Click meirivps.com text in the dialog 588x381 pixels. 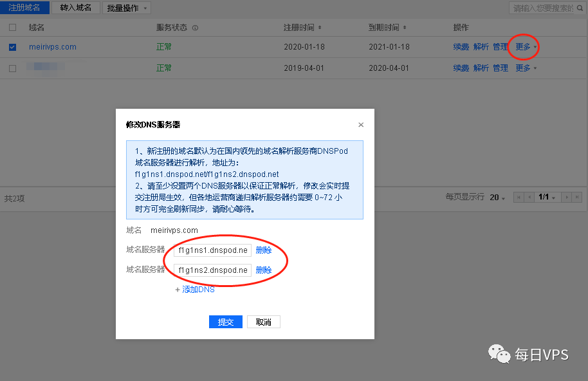click(x=174, y=230)
